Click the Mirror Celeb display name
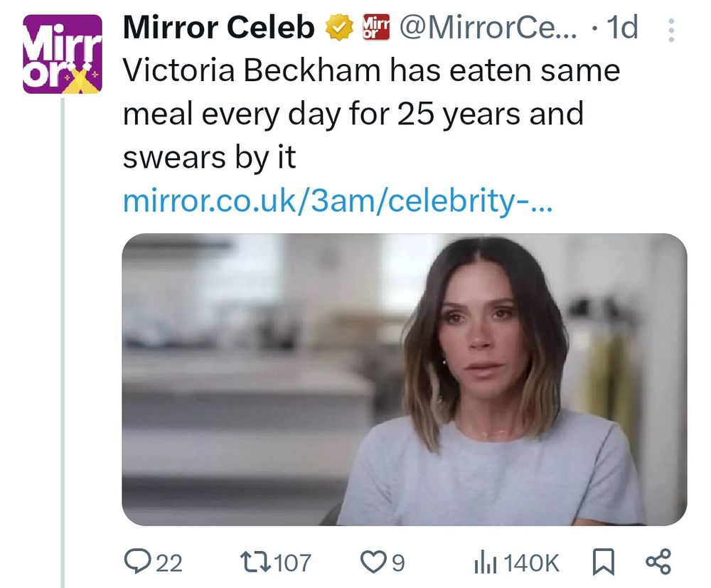This screenshot has height=588, width=711. pos(218,28)
